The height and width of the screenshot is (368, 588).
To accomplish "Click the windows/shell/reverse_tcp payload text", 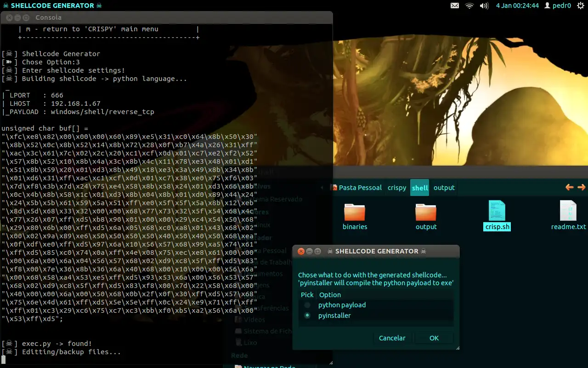I will click(102, 112).
